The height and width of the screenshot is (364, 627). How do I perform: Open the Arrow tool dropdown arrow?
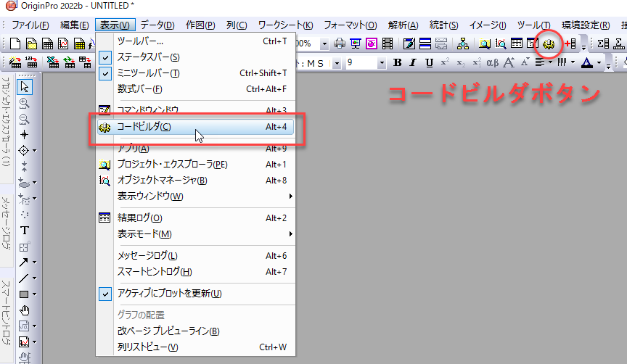click(x=34, y=262)
